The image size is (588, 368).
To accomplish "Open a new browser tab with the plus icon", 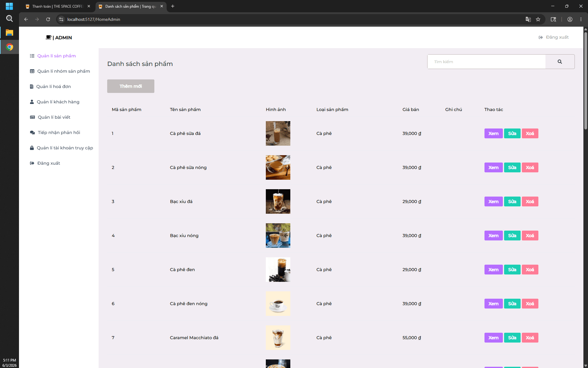I will (173, 6).
